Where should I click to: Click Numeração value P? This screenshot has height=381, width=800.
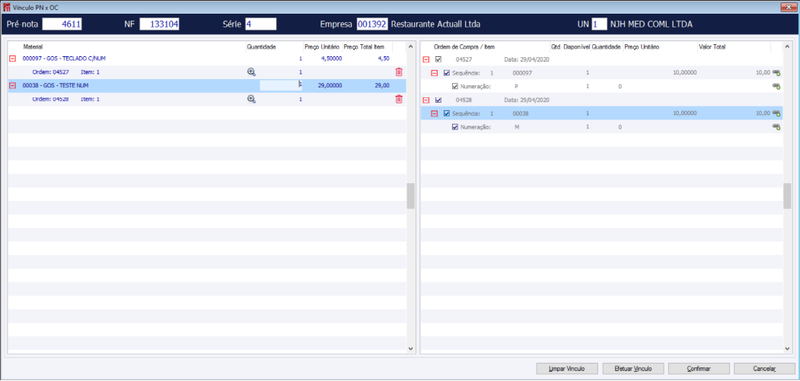[516, 87]
